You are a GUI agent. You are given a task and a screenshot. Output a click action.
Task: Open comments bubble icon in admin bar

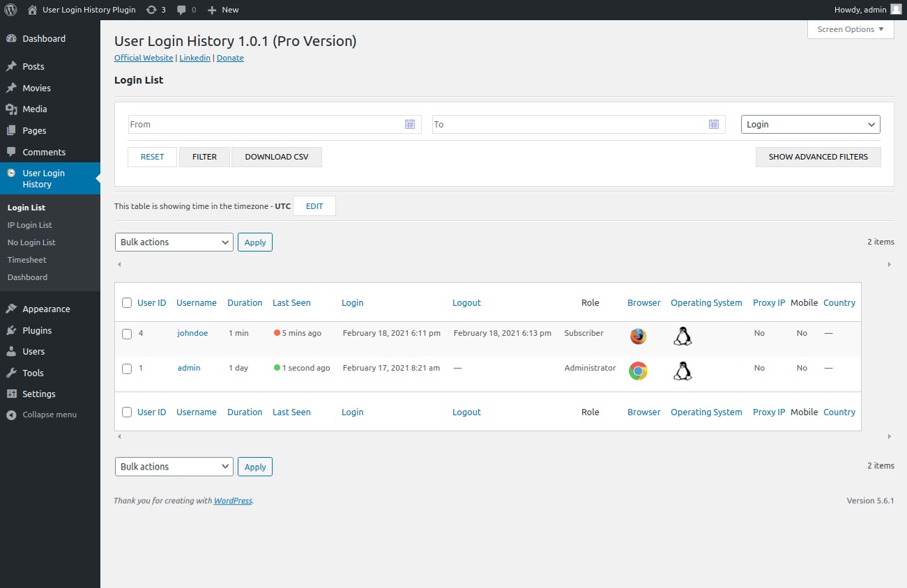coord(181,10)
